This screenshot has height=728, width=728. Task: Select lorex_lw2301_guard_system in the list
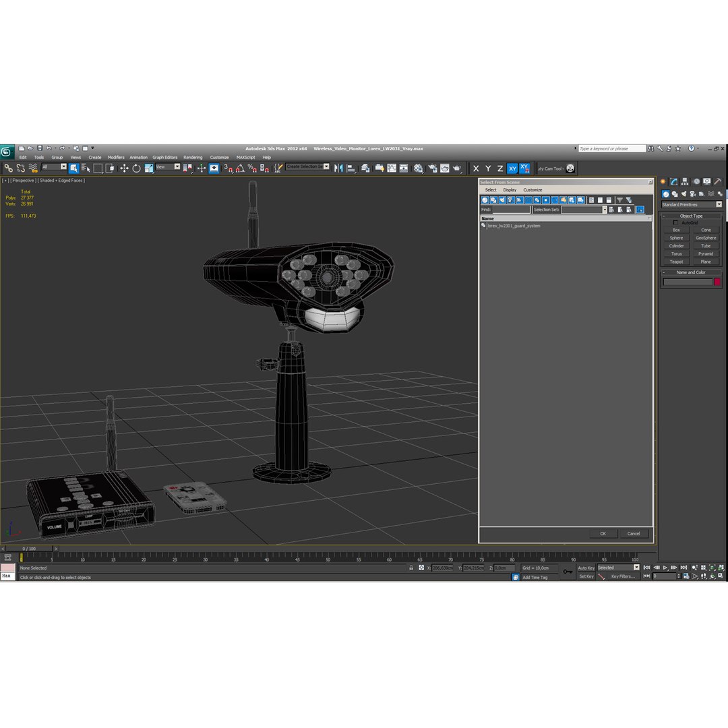coord(514,226)
